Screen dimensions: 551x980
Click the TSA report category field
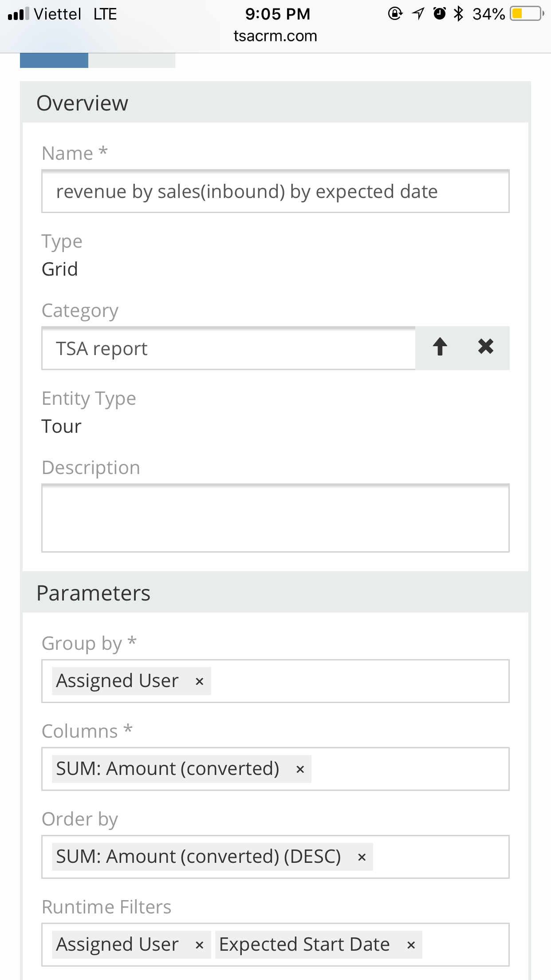228,349
